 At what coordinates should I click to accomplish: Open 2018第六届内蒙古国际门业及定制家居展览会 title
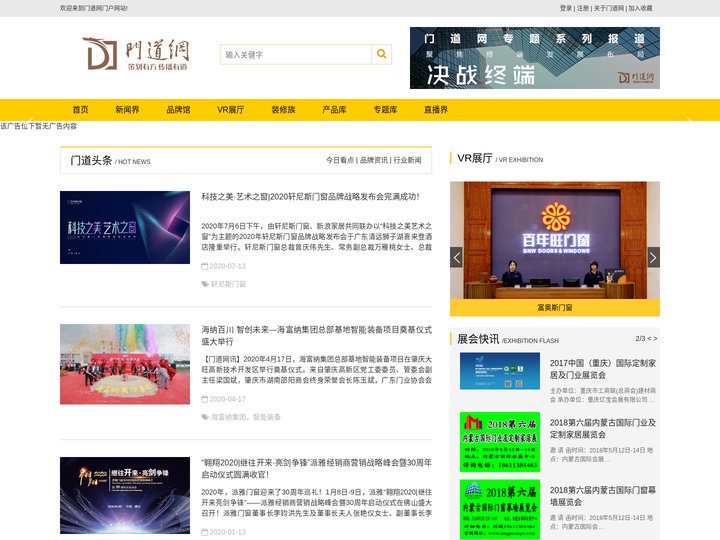[602, 428]
